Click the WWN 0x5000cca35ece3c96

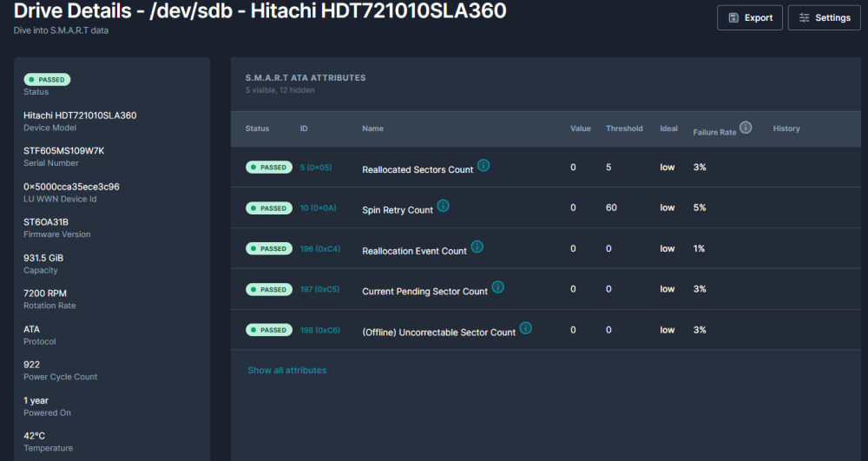[x=71, y=187]
